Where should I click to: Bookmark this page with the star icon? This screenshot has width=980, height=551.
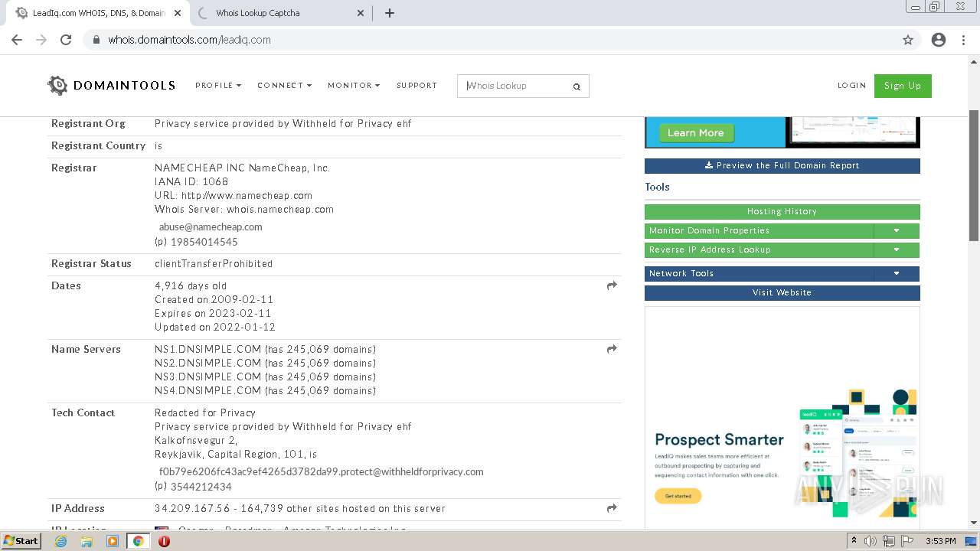(x=908, y=40)
